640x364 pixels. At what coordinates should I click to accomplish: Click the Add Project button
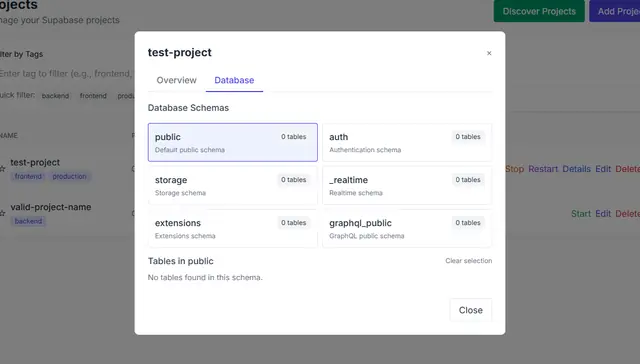click(x=615, y=11)
